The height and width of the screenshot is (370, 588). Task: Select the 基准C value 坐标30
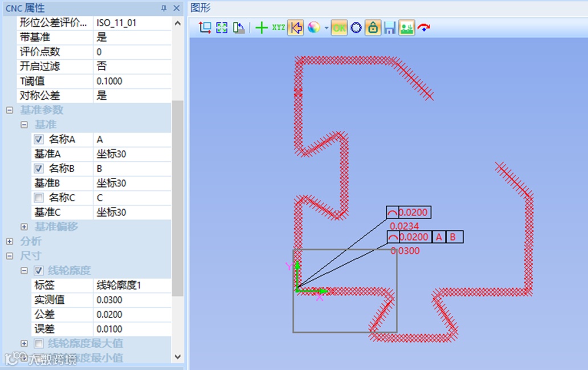(x=132, y=213)
